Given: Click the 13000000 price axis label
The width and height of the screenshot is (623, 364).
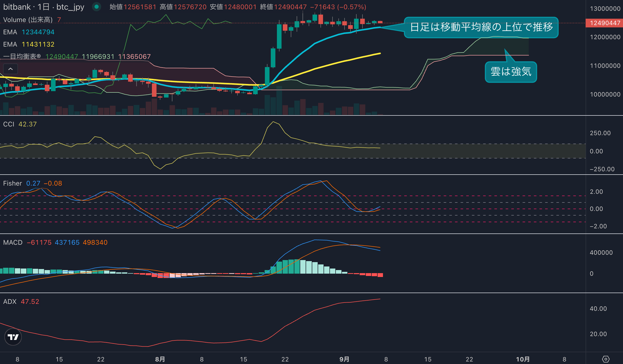Looking at the screenshot, I should pos(605,9).
